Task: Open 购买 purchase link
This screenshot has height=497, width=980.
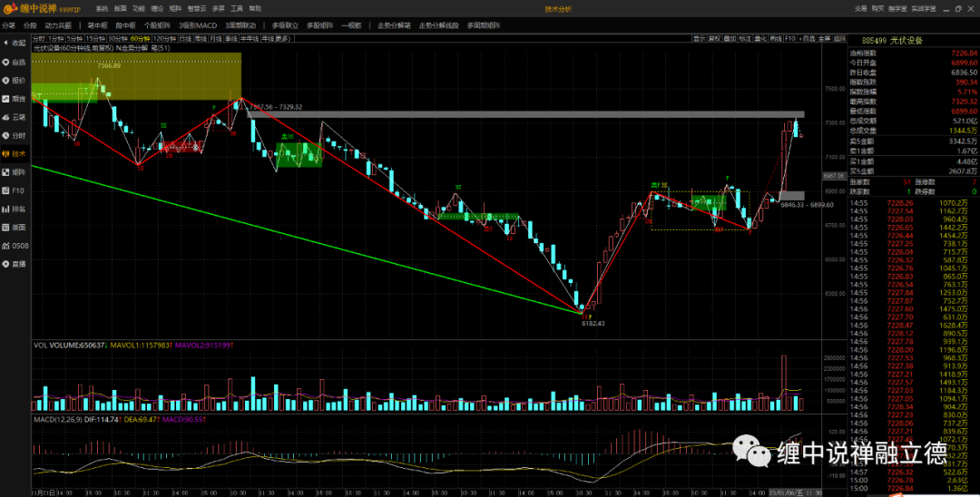Action: pos(878,9)
